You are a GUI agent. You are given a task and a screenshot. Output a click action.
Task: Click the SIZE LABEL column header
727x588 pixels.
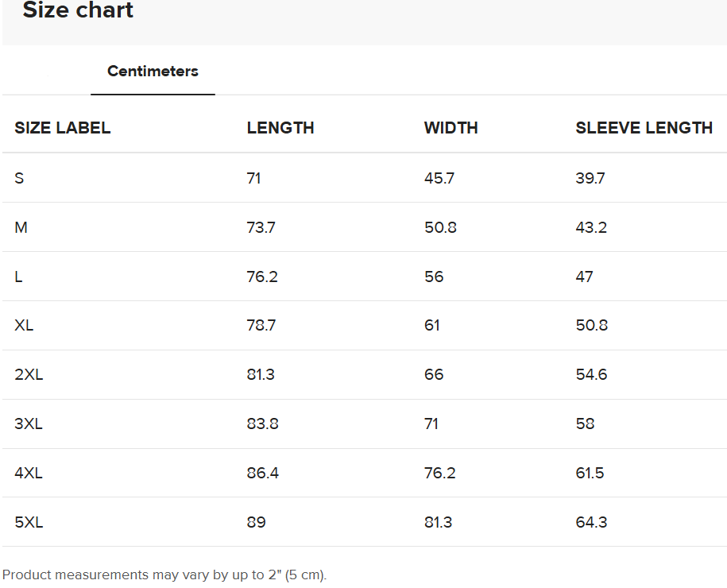[x=63, y=128]
